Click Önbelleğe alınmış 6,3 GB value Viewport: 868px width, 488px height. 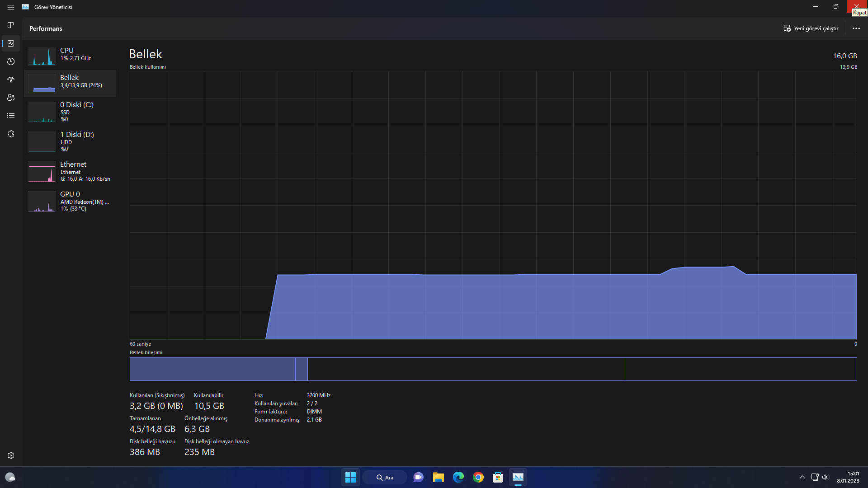click(x=197, y=429)
